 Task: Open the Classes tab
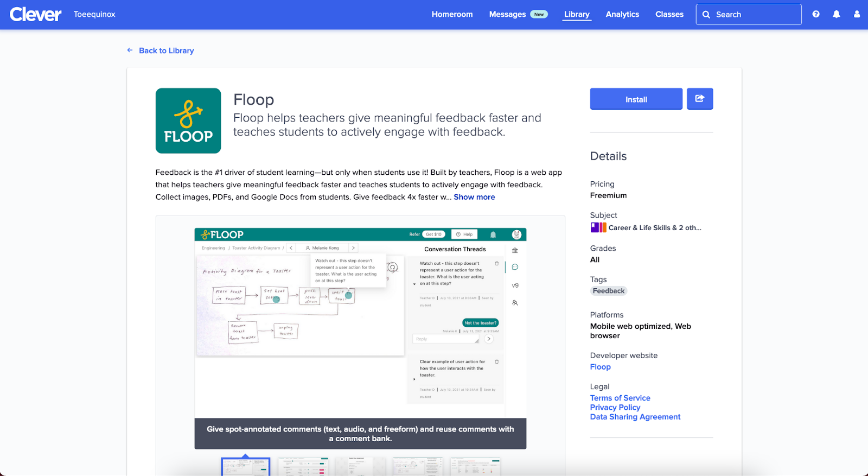tap(669, 14)
